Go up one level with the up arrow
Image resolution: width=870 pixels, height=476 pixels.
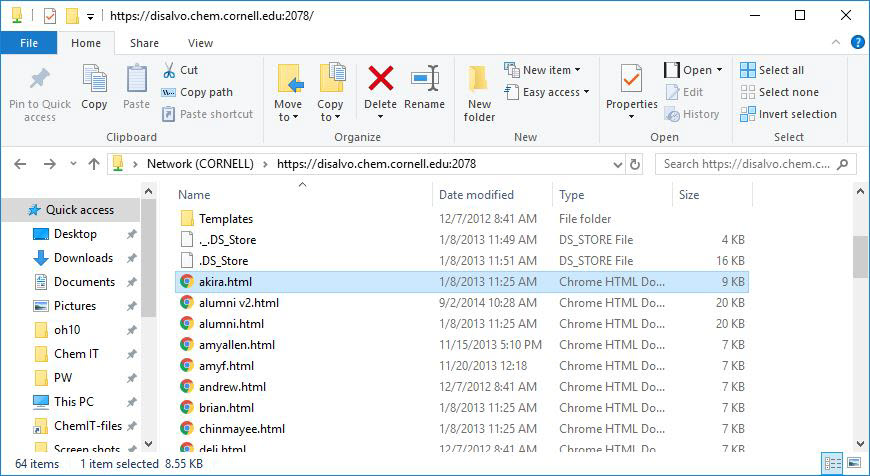point(94,164)
